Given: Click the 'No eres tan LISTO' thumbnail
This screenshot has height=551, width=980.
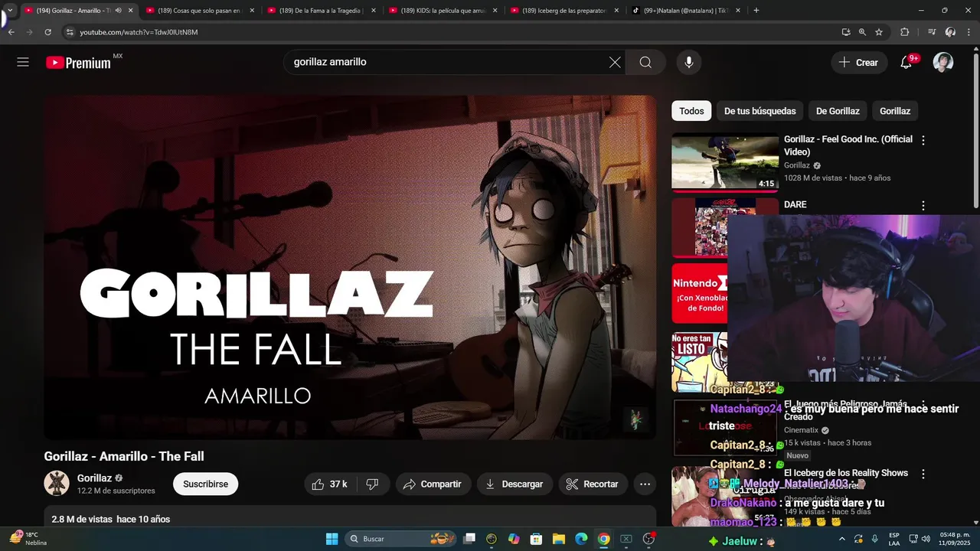Looking at the screenshot, I should (699, 360).
